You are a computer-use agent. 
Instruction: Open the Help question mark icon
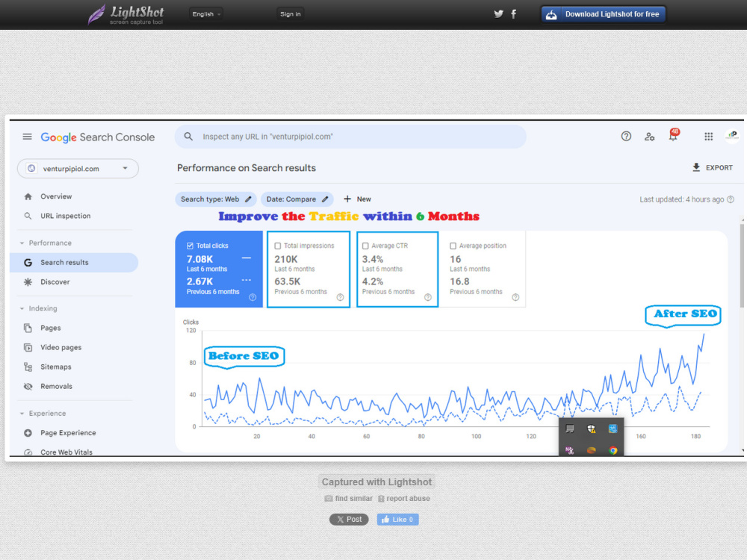pos(626,137)
